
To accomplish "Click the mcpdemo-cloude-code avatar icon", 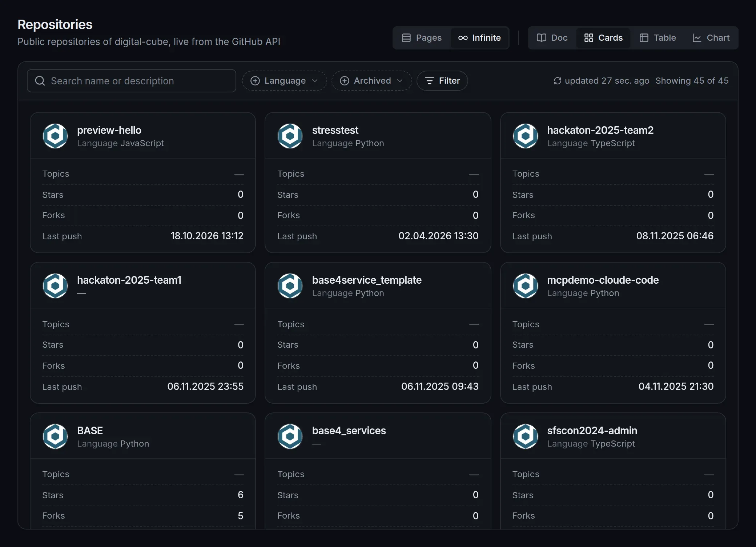I will click(525, 286).
